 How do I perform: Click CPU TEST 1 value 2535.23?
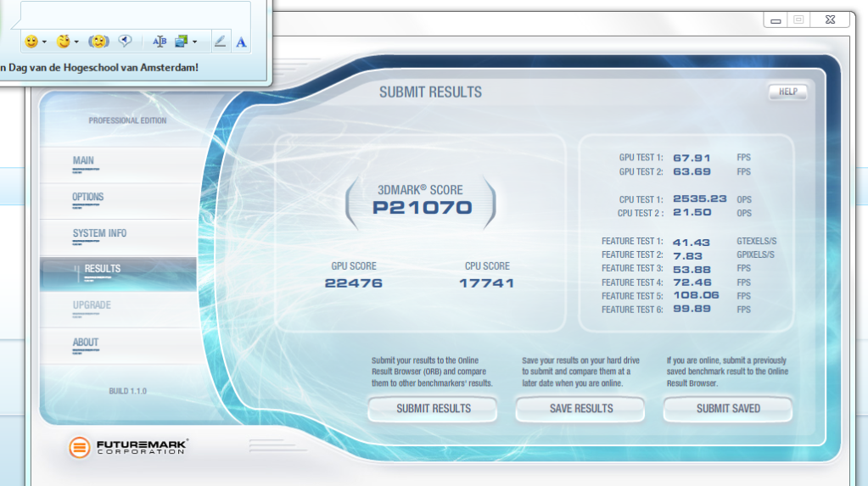[700, 198]
